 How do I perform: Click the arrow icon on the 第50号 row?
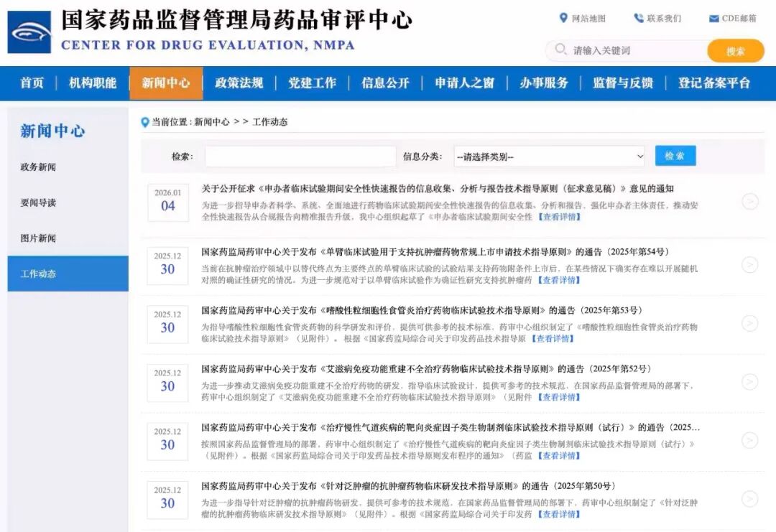(x=750, y=499)
